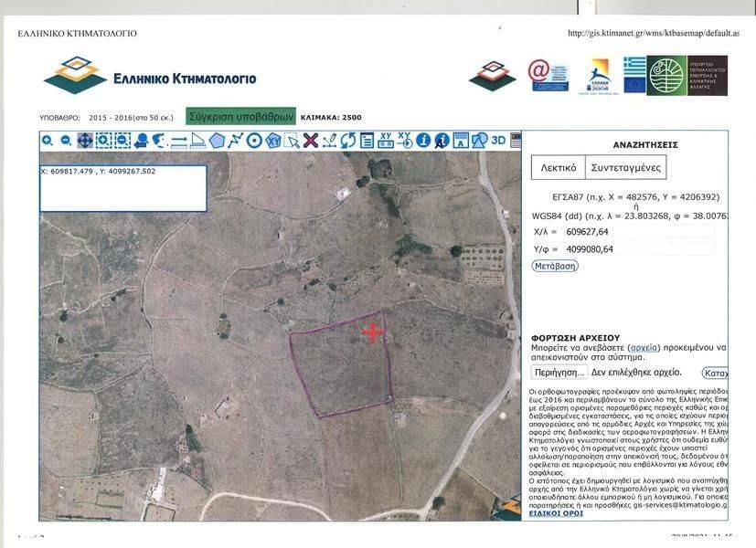Click the blue info icon

[x=423, y=141]
